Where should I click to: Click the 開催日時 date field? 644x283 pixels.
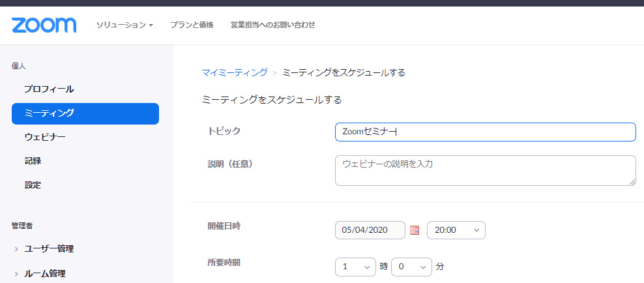[370, 230]
